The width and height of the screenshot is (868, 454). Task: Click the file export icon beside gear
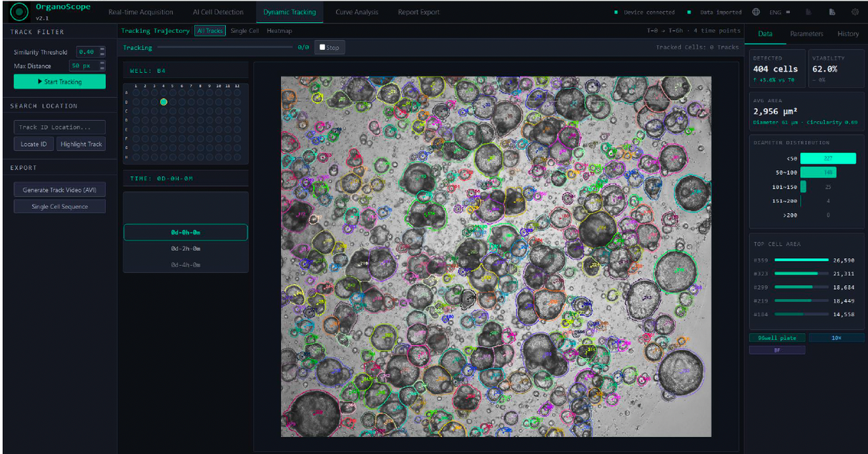pos(832,12)
